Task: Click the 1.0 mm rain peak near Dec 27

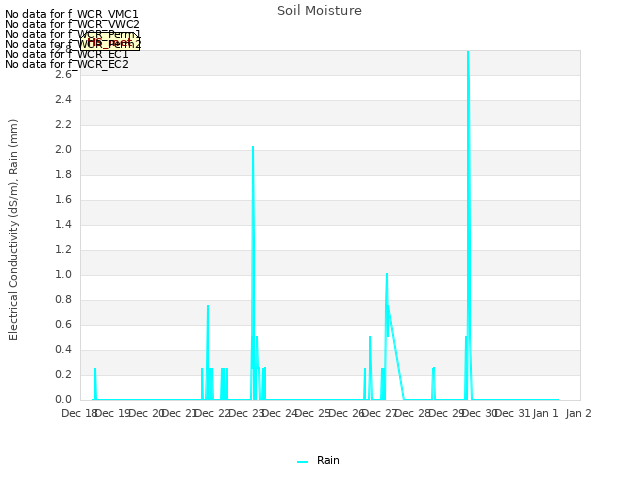Action: 387,275
